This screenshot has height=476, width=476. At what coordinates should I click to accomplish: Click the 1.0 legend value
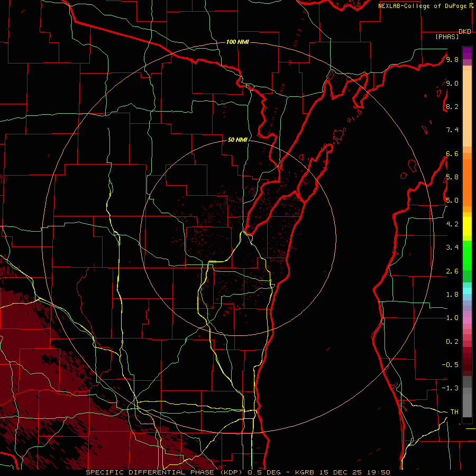[x=452, y=318]
